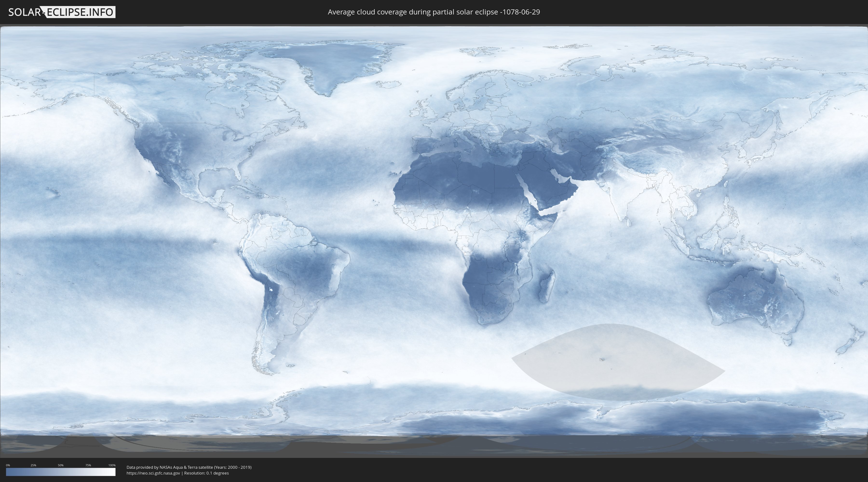Click the Resolution: 0.1 degrees text
The width and height of the screenshot is (868, 482).
pyautogui.click(x=206, y=473)
